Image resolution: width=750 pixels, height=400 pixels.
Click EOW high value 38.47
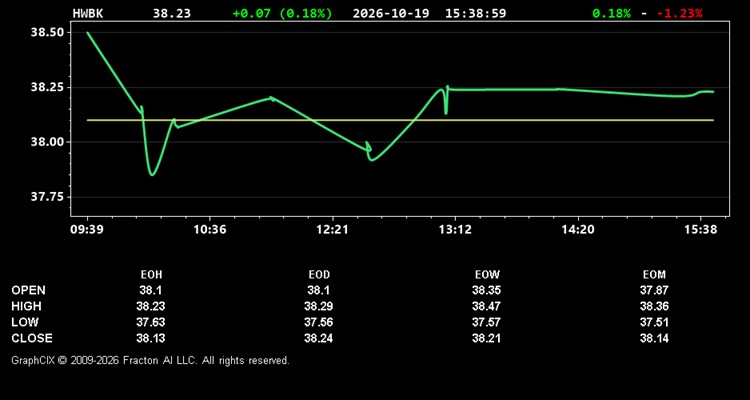pos(486,306)
